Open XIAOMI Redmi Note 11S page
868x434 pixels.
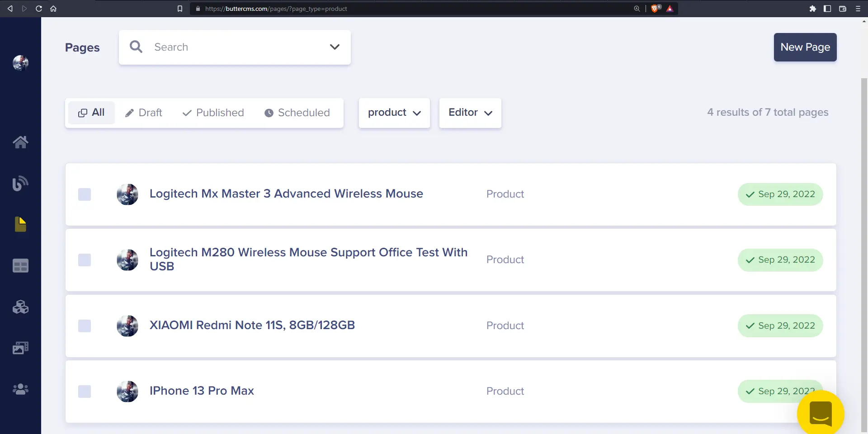252,325
